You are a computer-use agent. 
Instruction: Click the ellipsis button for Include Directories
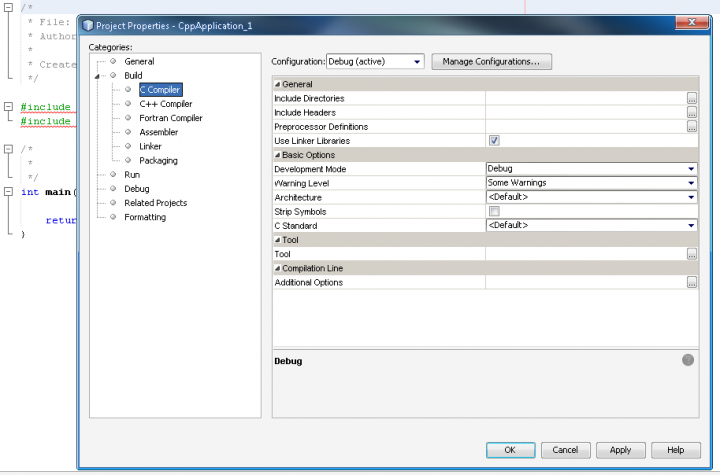pyautogui.click(x=691, y=99)
